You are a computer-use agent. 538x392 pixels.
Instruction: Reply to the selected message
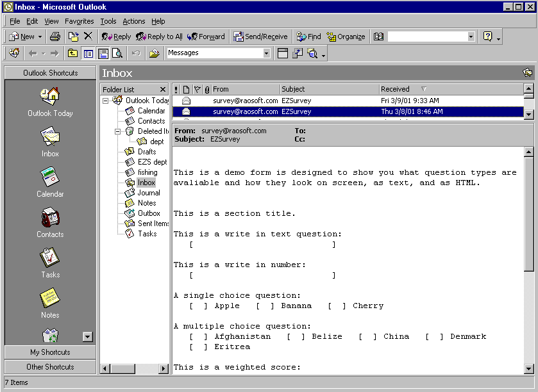(x=116, y=37)
